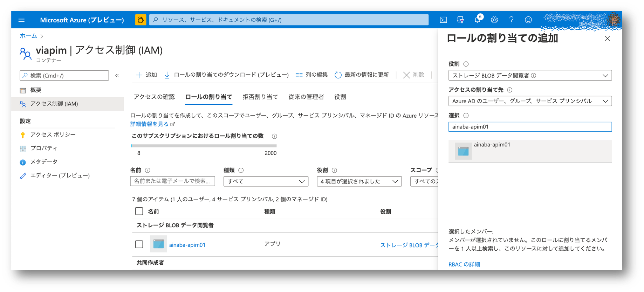
Task: Click ainaba-apim01 app icon in table row
Action: point(158,244)
